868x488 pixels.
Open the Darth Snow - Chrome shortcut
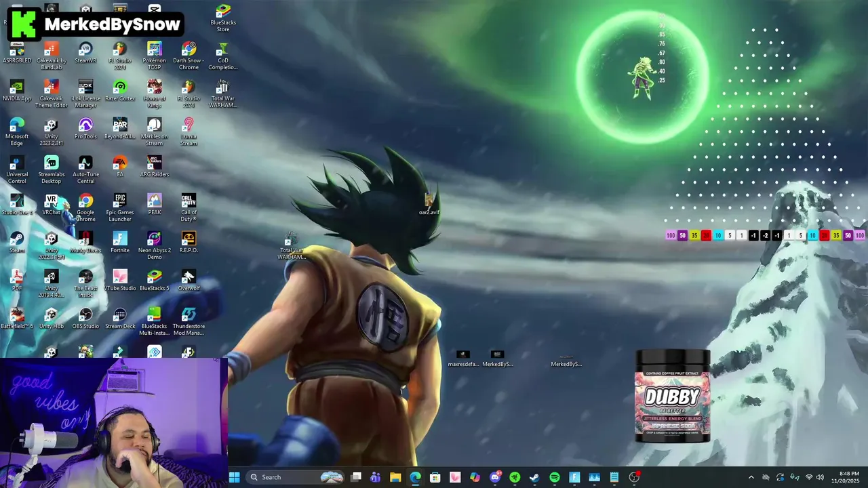[x=189, y=56]
